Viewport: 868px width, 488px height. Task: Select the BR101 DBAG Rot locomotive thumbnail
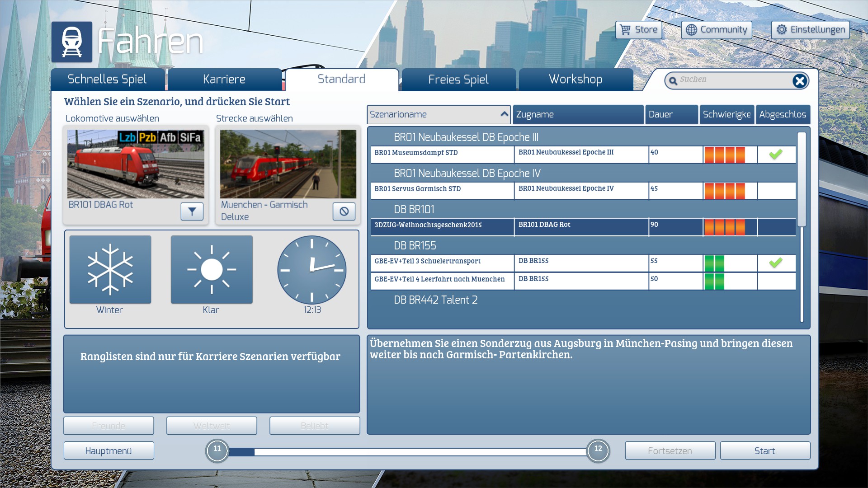[136, 164]
